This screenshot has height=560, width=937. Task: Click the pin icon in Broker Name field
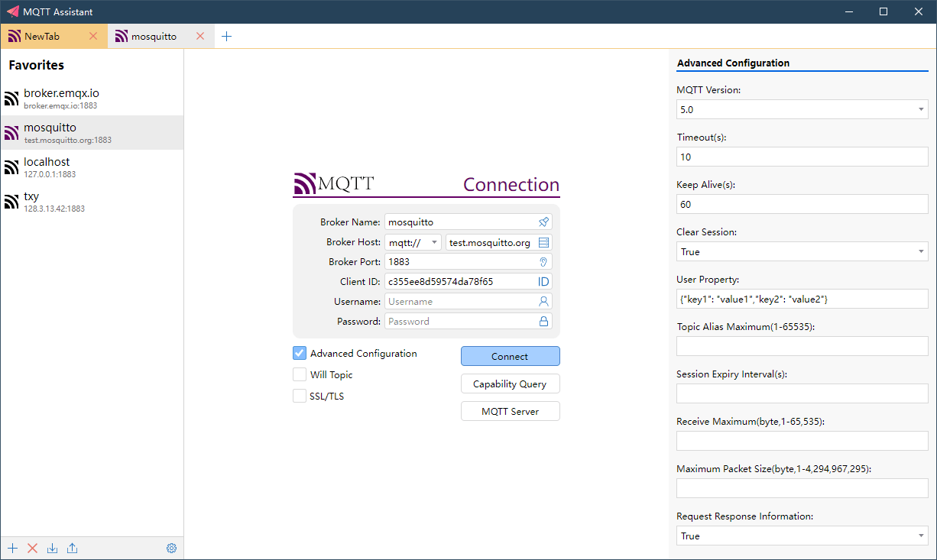point(543,222)
